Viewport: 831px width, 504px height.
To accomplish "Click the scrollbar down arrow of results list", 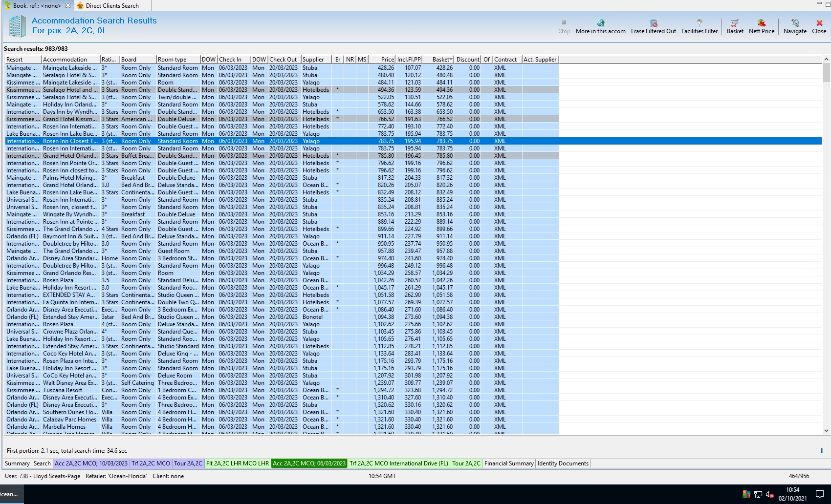I will (827, 431).
